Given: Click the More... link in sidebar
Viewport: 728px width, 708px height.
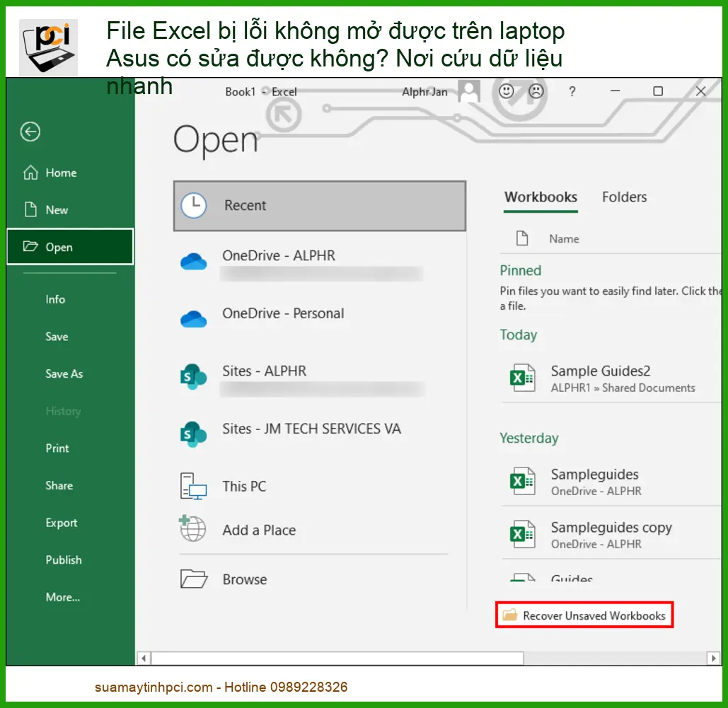Looking at the screenshot, I should (62, 597).
